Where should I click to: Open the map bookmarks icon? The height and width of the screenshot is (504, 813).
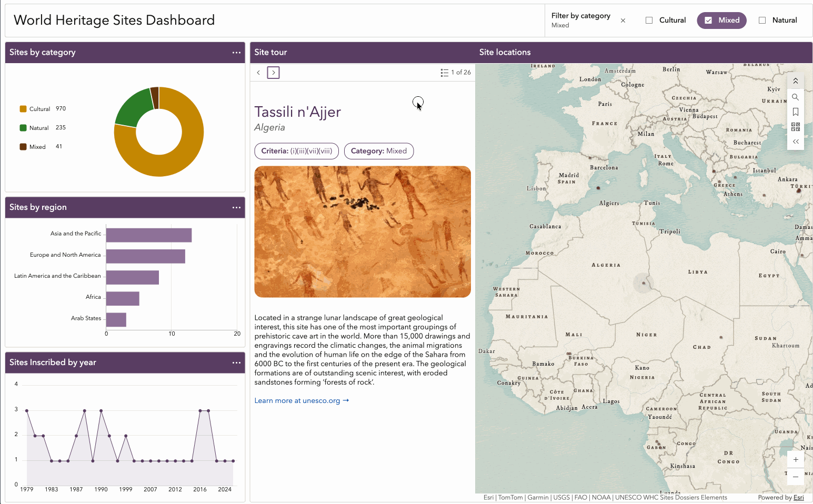tap(795, 112)
